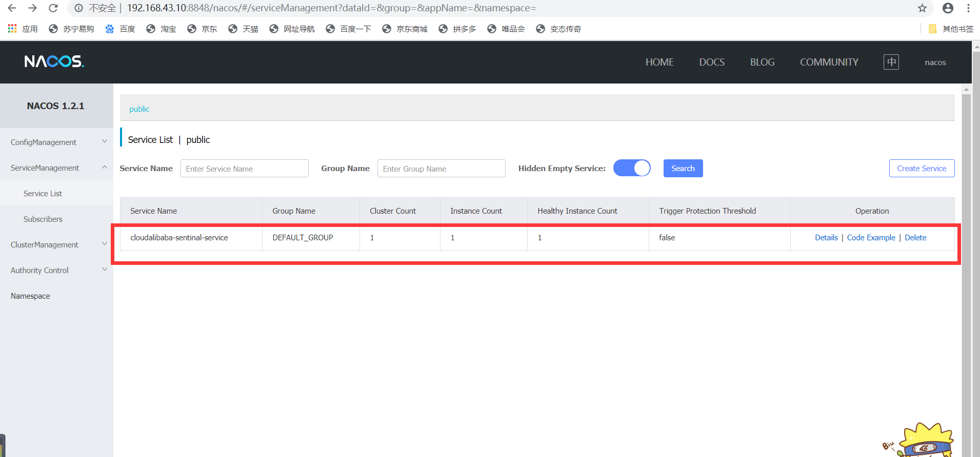The height and width of the screenshot is (457, 980).
Task: Open the 拼多多 bookmark
Action: tap(457, 29)
